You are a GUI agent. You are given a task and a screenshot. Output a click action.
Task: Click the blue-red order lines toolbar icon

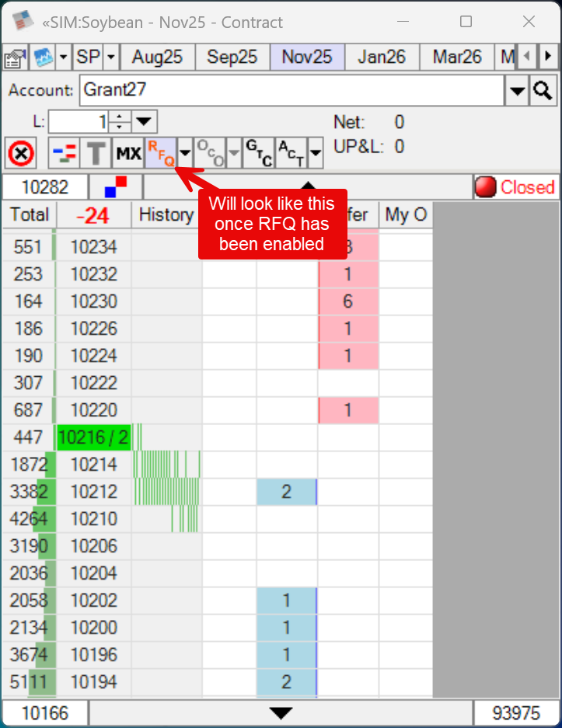(x=64, y=153)
